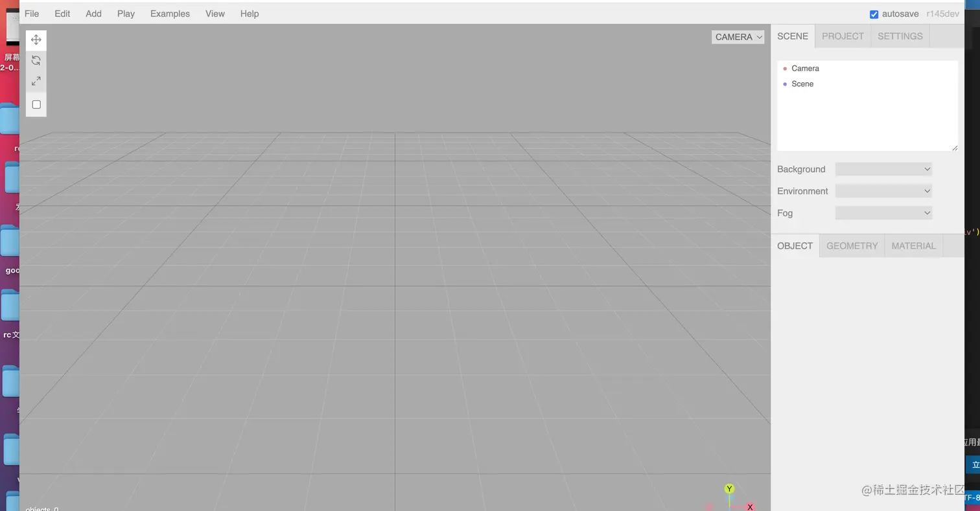Click the X axis on the view gizmo

[750, 507]
